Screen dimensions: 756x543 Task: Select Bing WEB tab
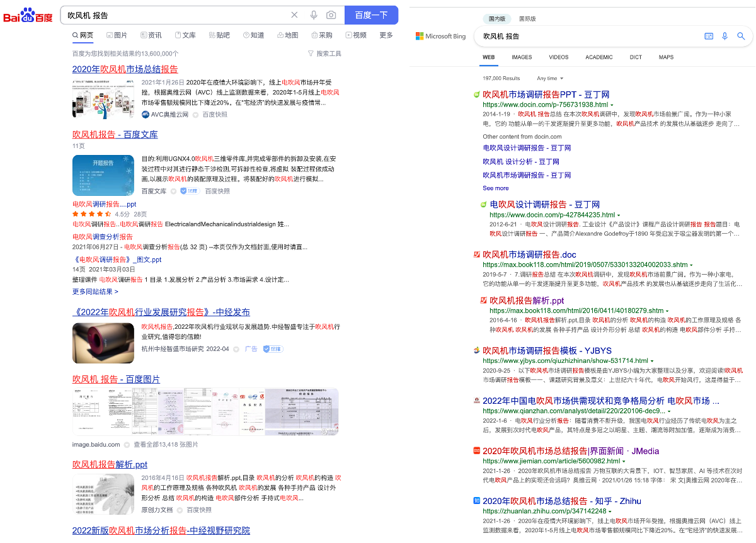pyautogui.click(x=488, y=57)
